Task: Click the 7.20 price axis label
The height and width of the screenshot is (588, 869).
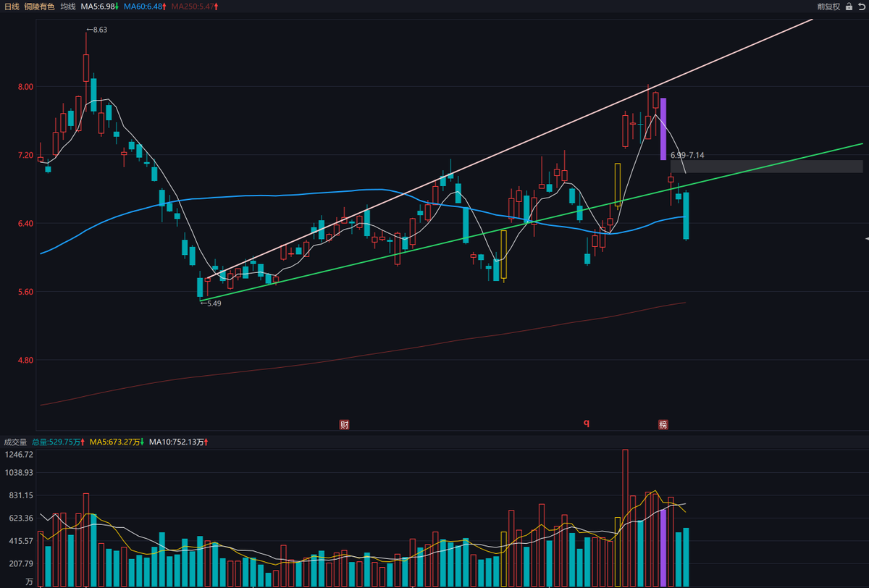Action: pyautogui.click(x=25, y=155)
